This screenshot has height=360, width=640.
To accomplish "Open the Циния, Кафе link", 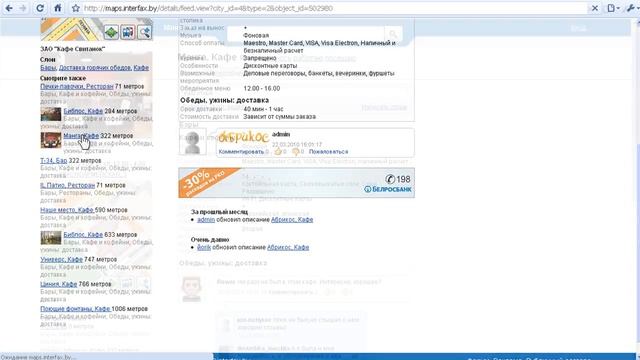I will pyautogui.click(x=58, y=284).
